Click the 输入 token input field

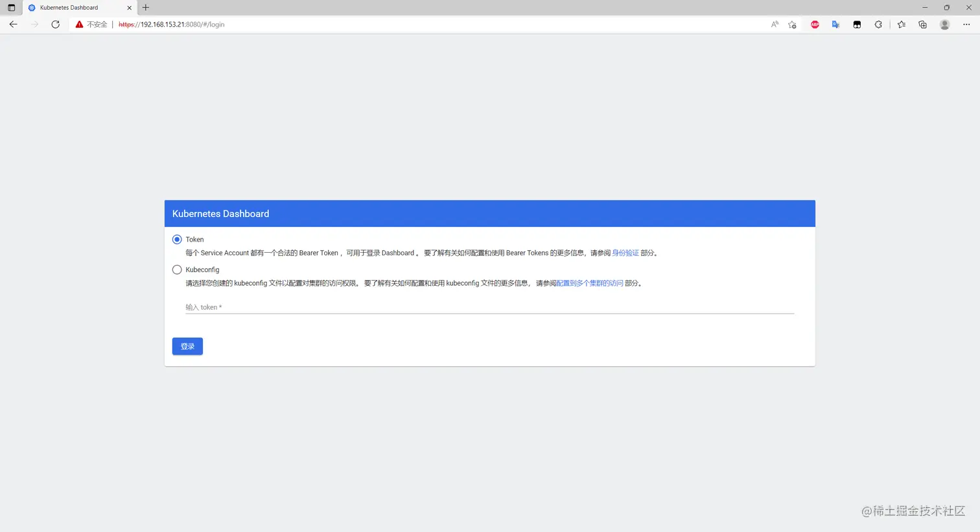(x=489, y=307)
